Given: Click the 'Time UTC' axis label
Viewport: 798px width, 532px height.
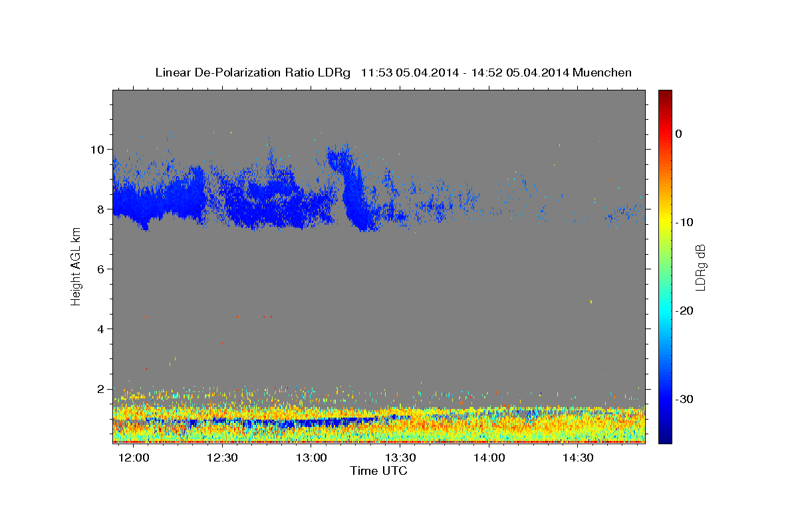Looking at the screenshot, I should tap(378, 471).
